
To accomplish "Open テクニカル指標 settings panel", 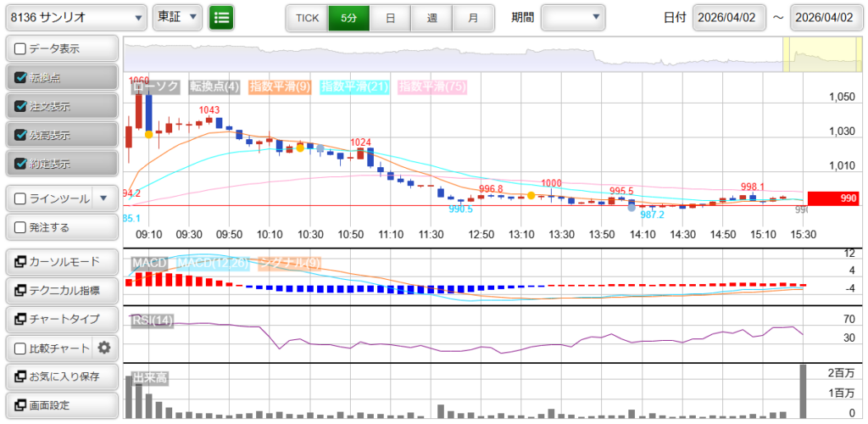I will pos(60,290).
